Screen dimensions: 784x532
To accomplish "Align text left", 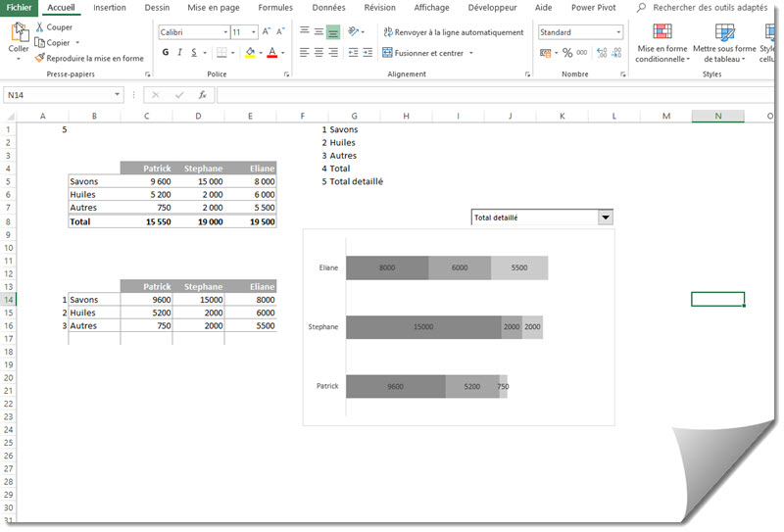I will (x=305, y=53).
